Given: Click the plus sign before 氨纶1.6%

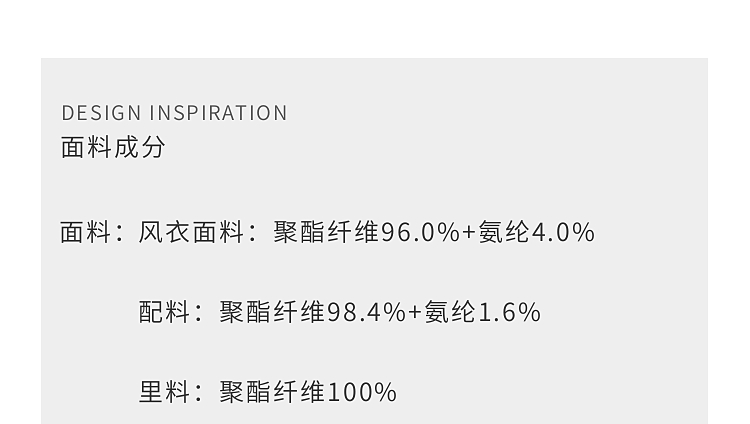Looking at the screenshot, I should pos(415,313).
